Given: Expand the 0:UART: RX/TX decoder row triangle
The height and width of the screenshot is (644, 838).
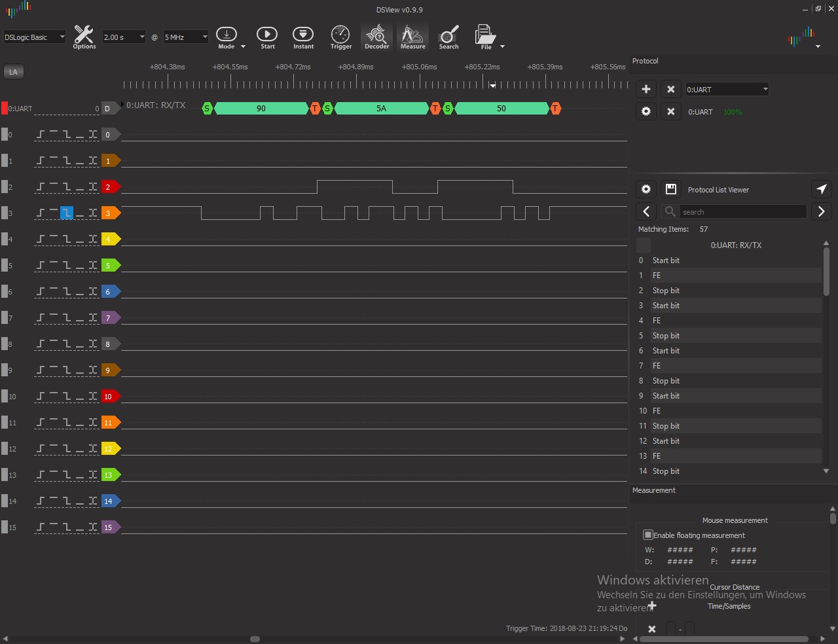Looking at the screenshot, I should tap(122, 105).
